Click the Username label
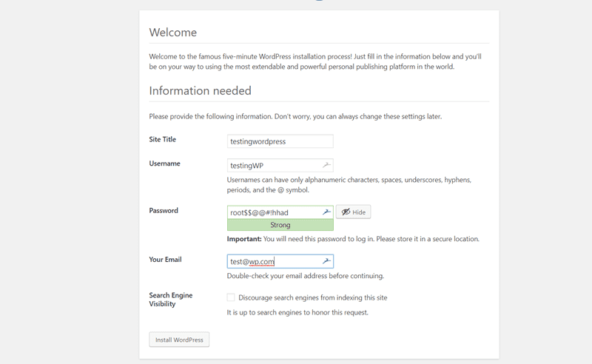This screenshot has height=364, width=592. (x=164, y=164)
